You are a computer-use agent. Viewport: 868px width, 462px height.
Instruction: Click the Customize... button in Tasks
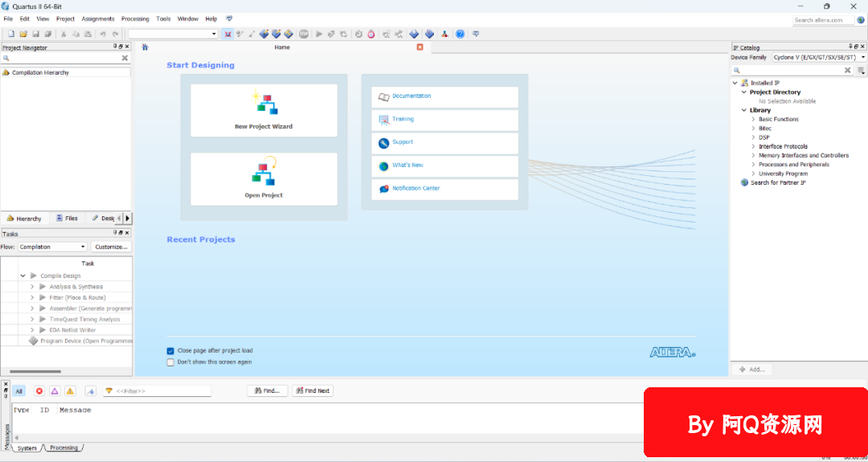pyautogui.click(x=111, y=247)
